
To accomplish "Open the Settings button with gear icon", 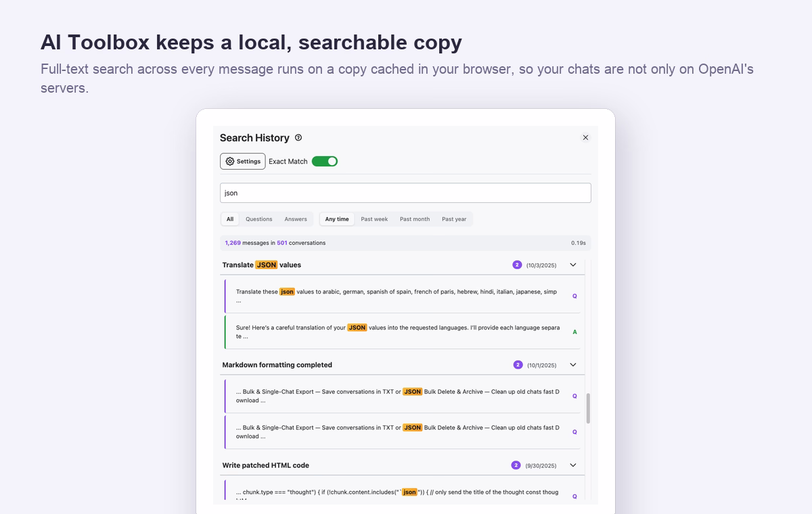I will point(242,161).
